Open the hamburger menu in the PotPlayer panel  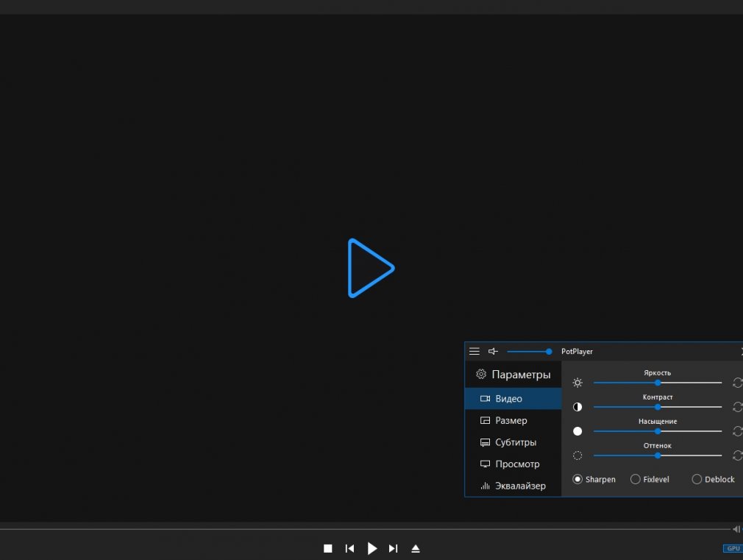click(474, 351)
